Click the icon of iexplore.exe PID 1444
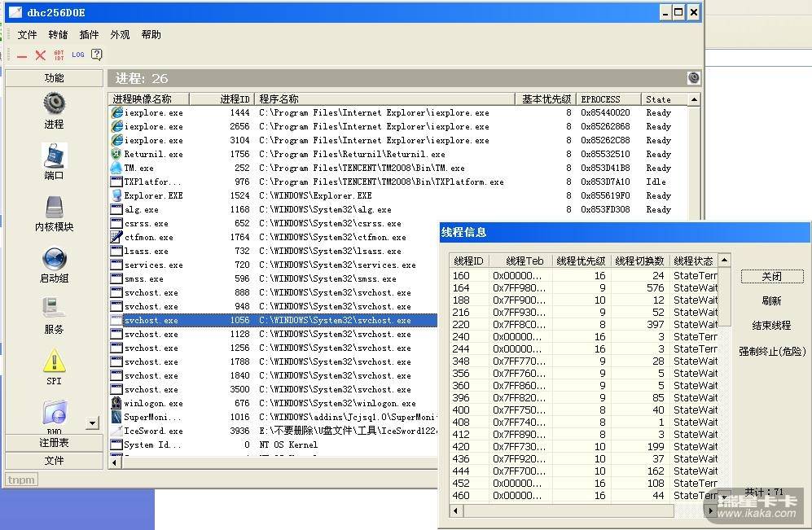Screen dimensions: 812x530 click(x=117, y=112)
